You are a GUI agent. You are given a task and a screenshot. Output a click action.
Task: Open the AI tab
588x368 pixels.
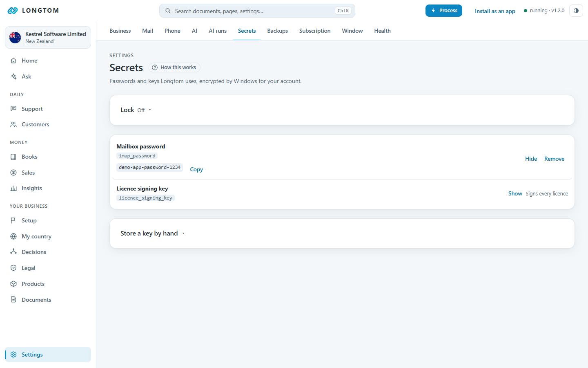(x=194, y=31)
